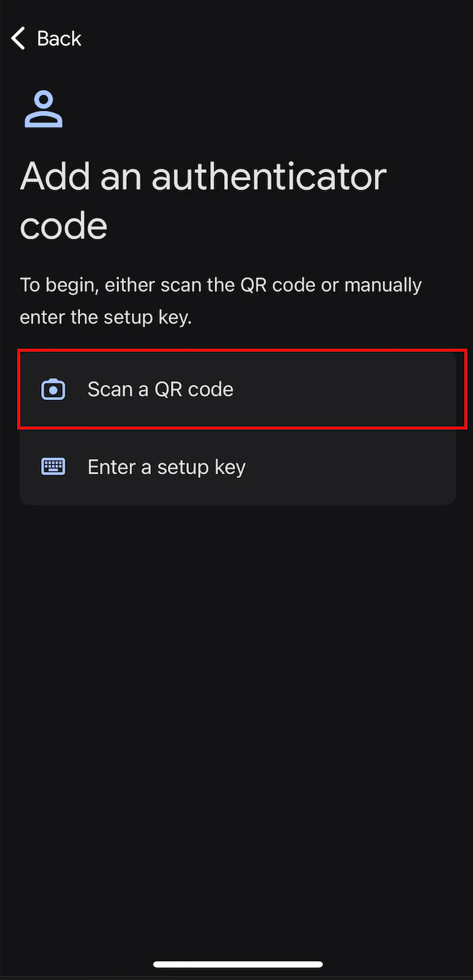Select the Add an authenticator code heading
473x980 pixels.
[x=203, y=200]
